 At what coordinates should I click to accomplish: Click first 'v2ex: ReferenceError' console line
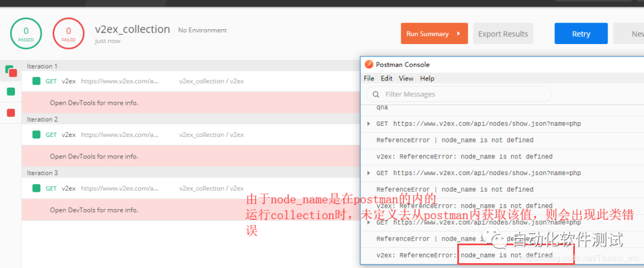tap(465, 157)
